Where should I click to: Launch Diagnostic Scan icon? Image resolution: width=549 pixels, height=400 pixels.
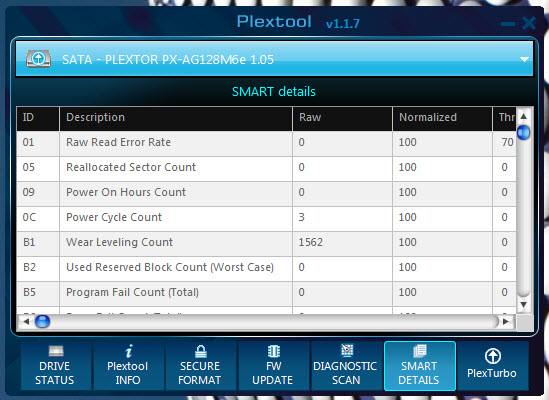pos(347,350)
